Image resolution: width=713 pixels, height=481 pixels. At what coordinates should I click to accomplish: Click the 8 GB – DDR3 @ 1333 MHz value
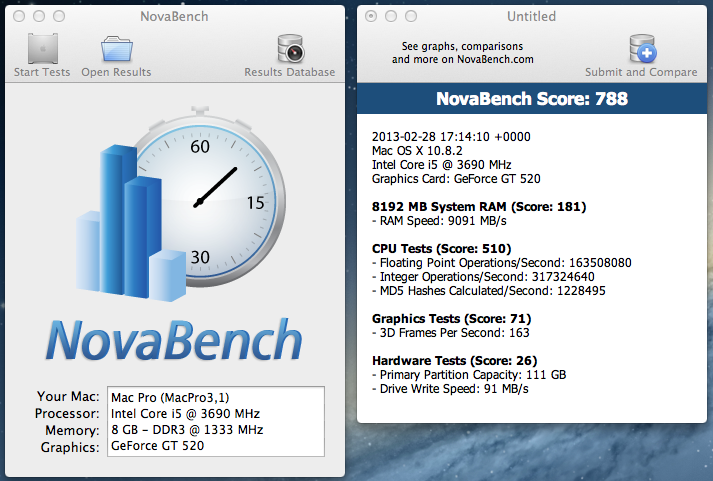187,430
